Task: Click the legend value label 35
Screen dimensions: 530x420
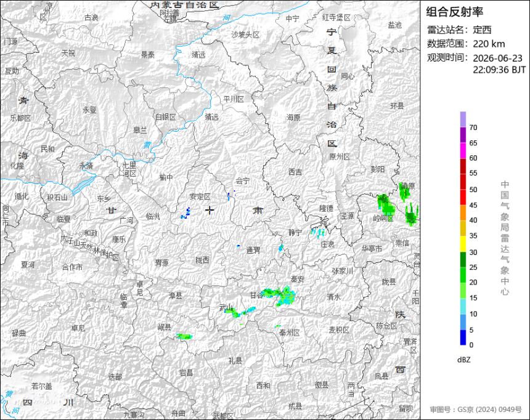Action: (x=473, y=235)
